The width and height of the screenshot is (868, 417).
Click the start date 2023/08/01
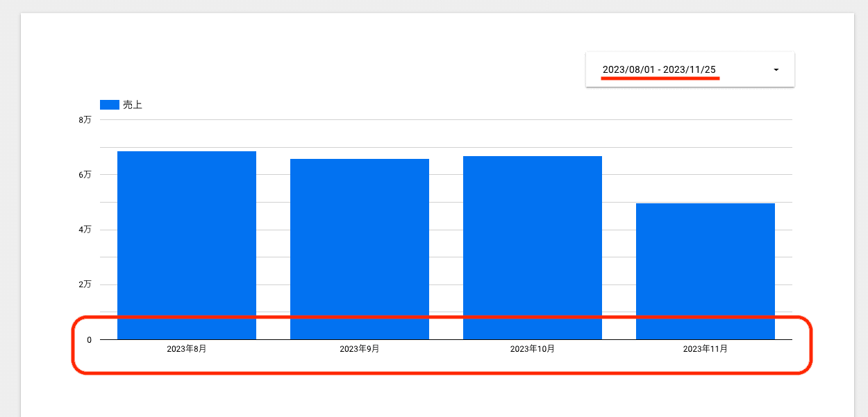629,69
